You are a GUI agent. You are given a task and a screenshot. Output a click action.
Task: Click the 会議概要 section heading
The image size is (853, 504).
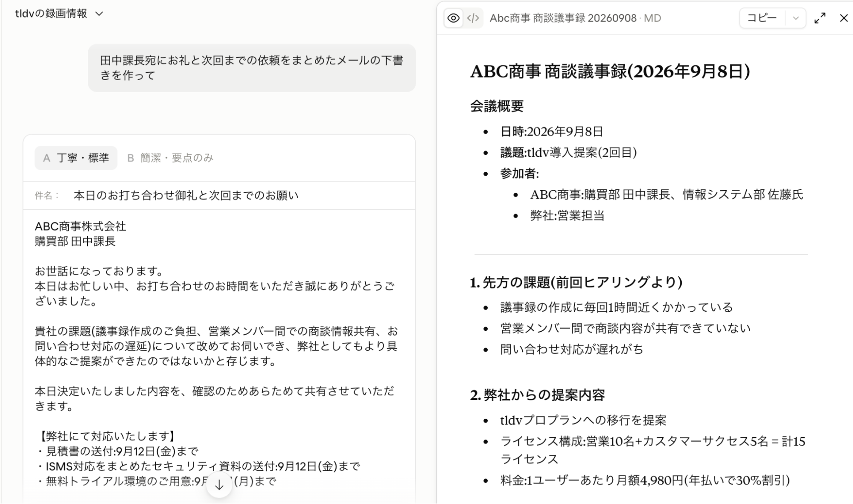point(497,106)
